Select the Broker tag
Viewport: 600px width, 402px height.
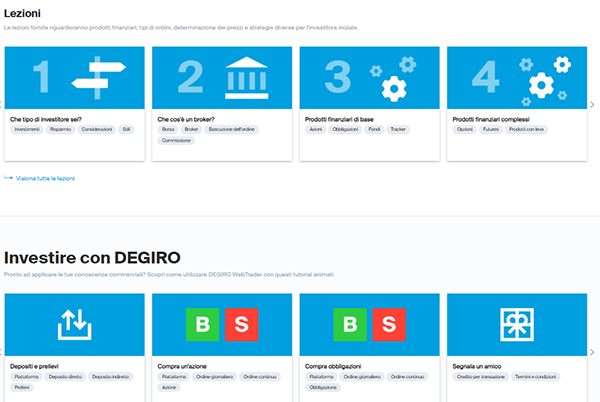(191, 129)
